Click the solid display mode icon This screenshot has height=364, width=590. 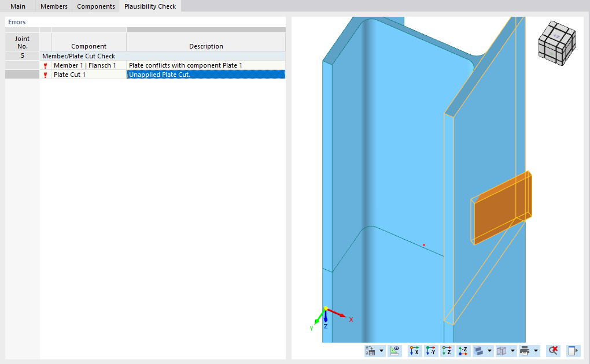click(x=478, y=351)
